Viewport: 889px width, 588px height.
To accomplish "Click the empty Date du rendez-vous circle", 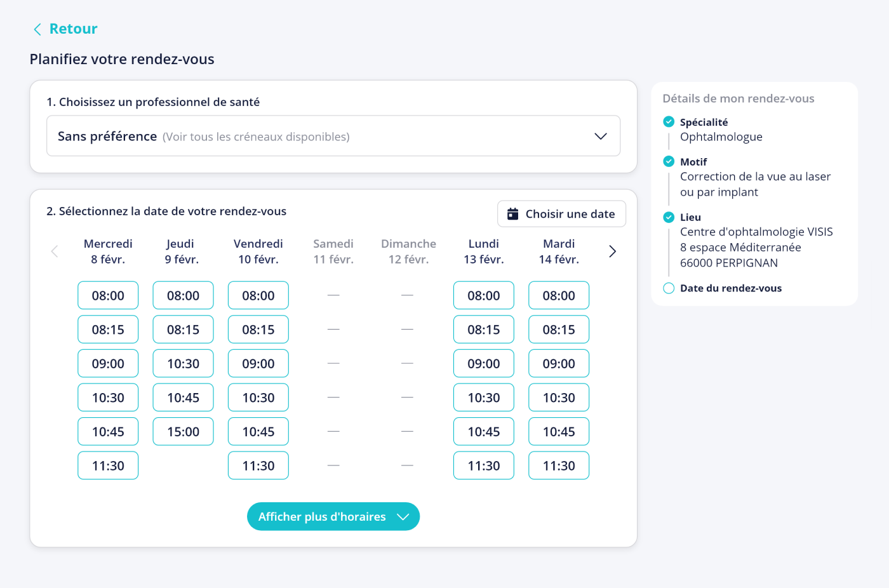I will [x=669, y=288].
